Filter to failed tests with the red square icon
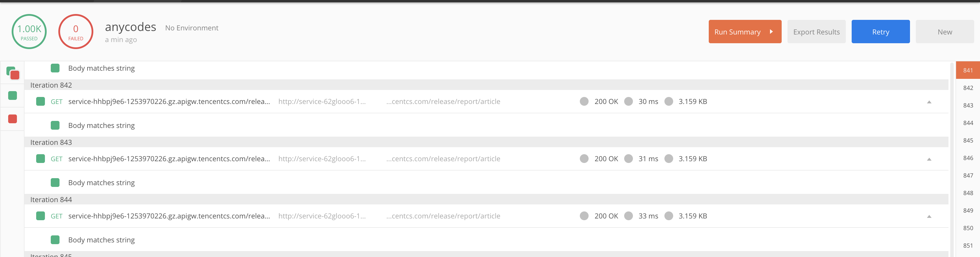 (13, 119)
